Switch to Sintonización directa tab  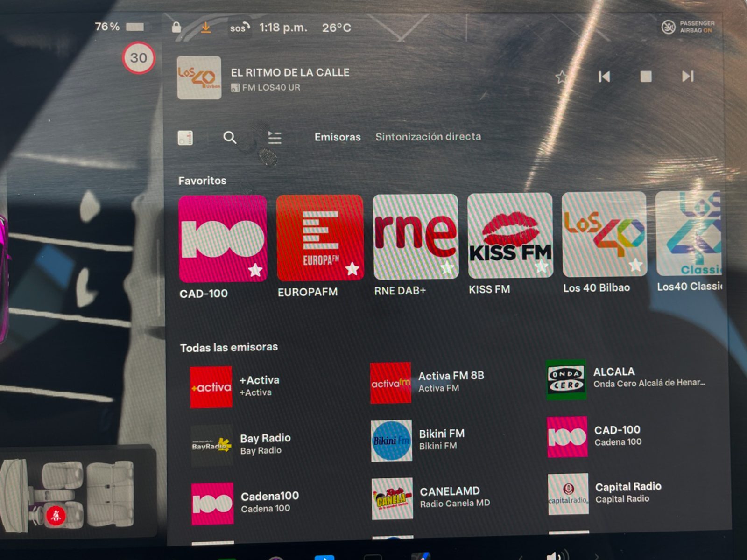click(428, 137)
